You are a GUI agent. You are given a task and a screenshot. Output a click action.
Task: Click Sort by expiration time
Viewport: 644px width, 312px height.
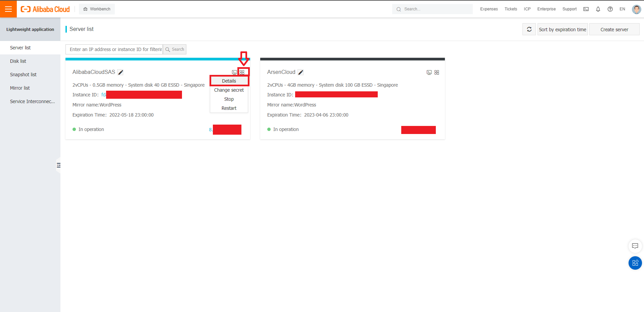coord(562,29)
